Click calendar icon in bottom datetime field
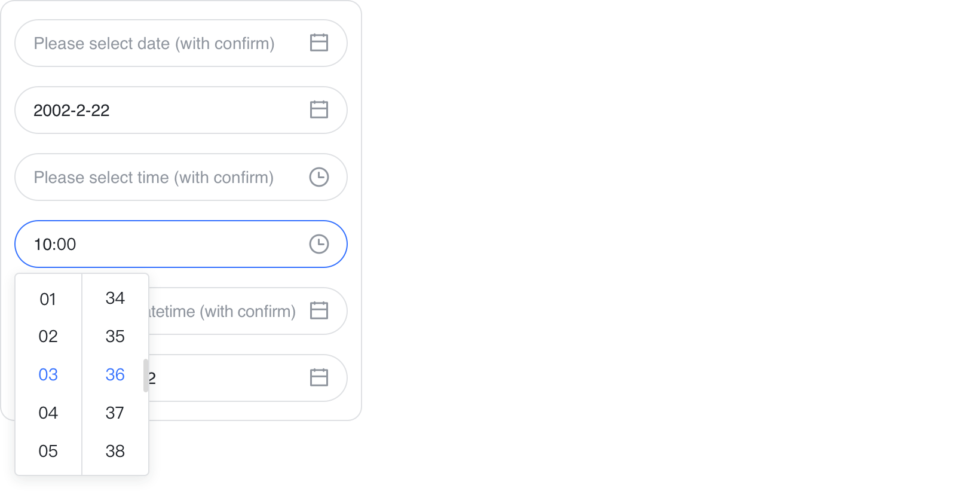Screen dimensions: 980x494 click(x=319, y=378)
